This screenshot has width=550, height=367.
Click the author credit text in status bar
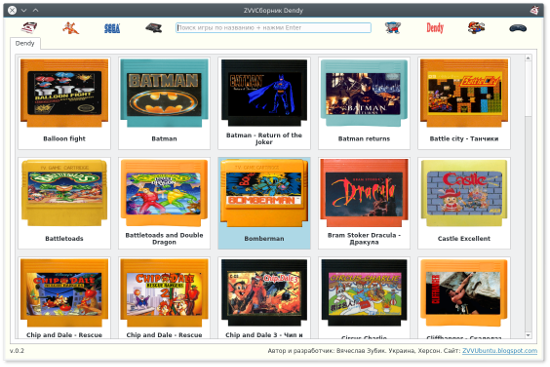(364, 351)
